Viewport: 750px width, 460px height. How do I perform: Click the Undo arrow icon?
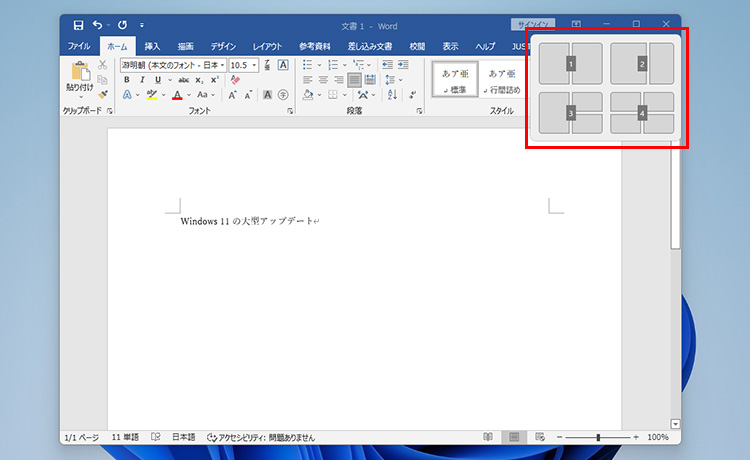click(98, 24)
